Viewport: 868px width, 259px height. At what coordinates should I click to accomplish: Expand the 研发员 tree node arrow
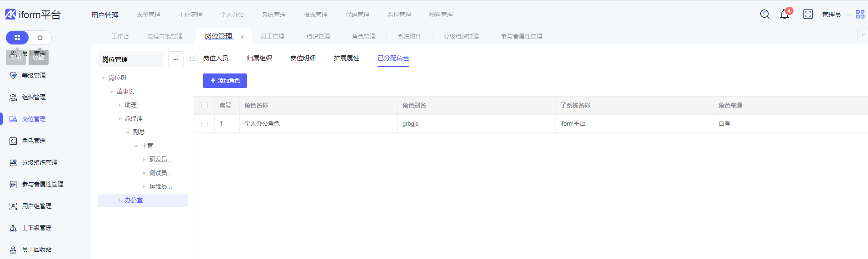pyautogui.click(x=144, y=160)
